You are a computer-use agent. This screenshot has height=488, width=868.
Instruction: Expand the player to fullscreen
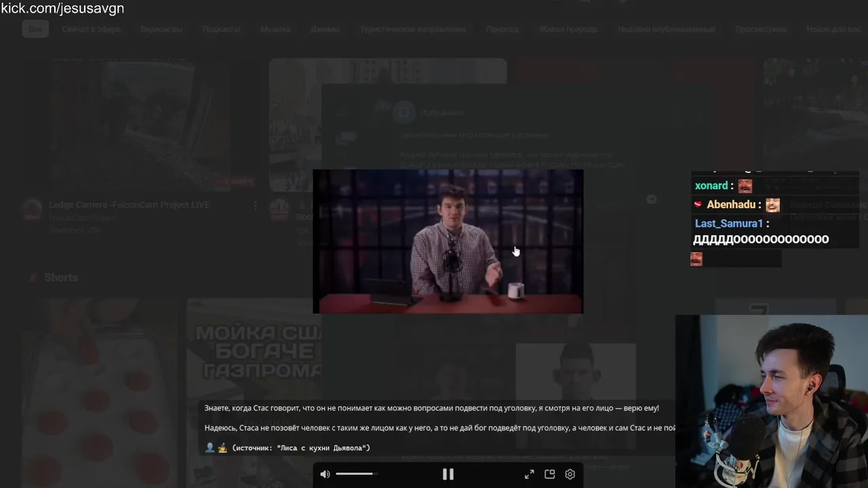(529, 474)
